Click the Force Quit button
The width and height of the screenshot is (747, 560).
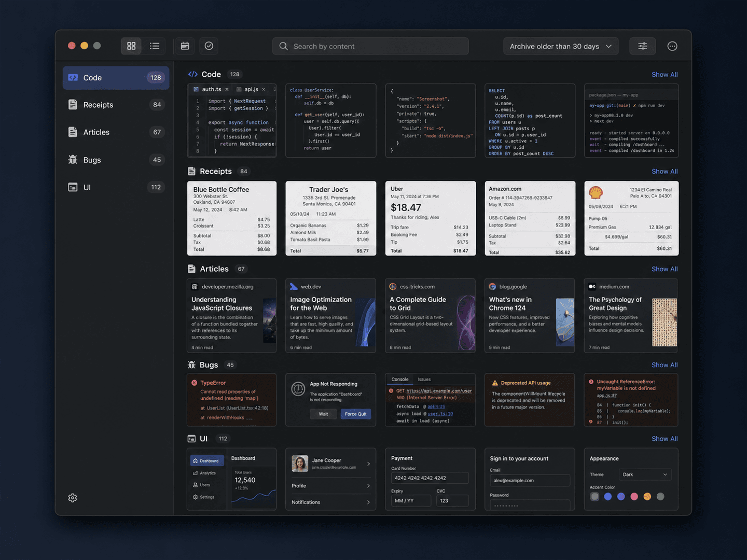point(355,414)
